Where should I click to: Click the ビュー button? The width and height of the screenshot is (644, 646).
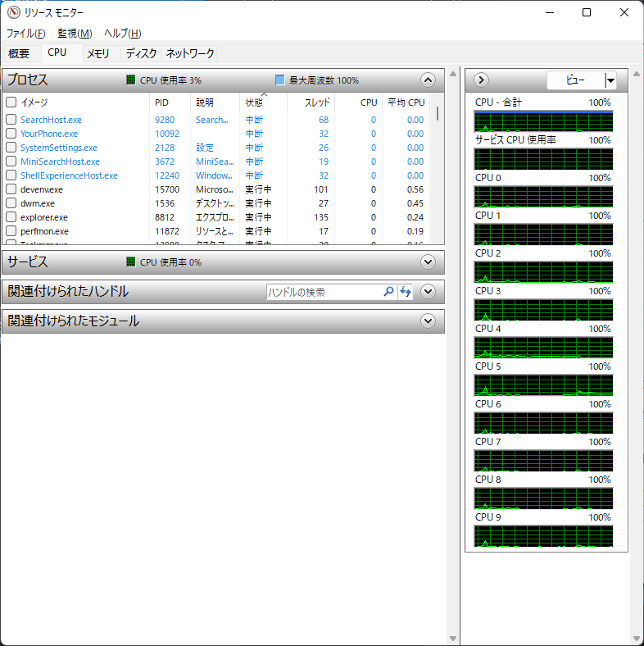(576, 80)
